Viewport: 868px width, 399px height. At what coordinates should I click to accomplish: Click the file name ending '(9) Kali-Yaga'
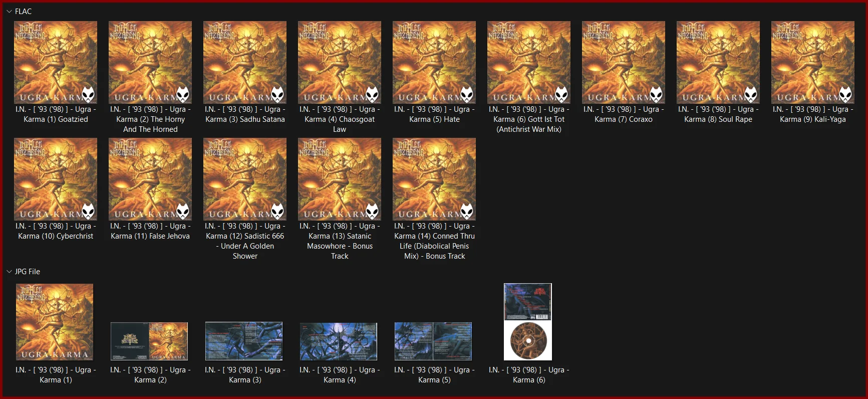click(813, 114)
